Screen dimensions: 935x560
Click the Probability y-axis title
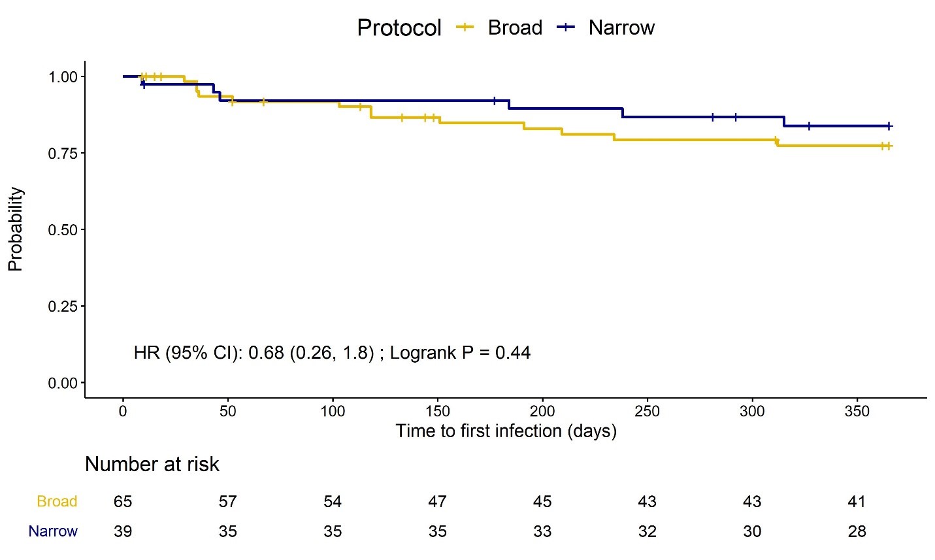(x=16, y=229)
